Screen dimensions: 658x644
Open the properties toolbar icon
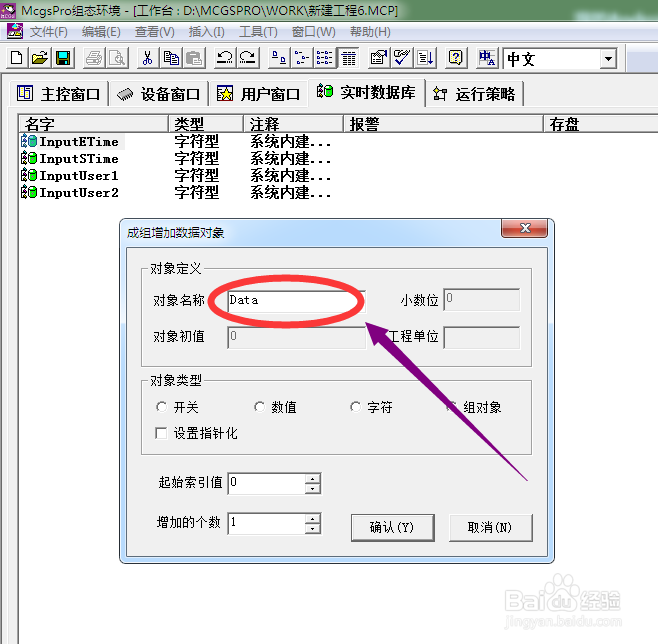[x=379, y=58]
